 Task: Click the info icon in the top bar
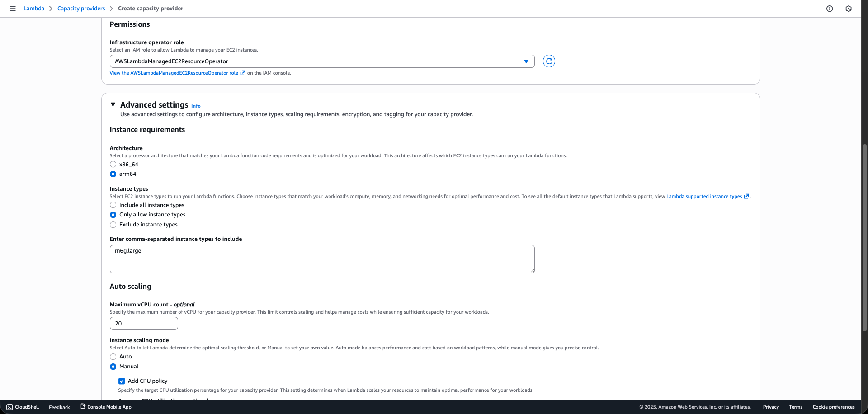pos(830,9)
